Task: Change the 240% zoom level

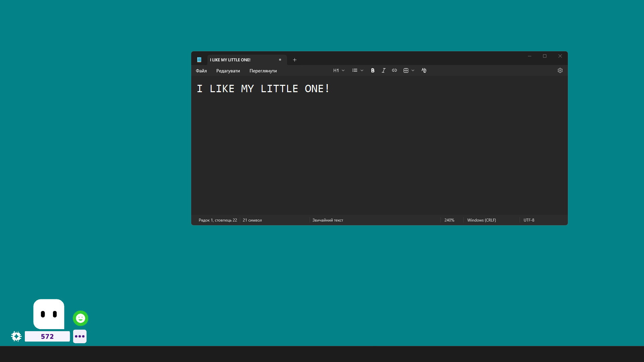Action: tap(449, 220)
